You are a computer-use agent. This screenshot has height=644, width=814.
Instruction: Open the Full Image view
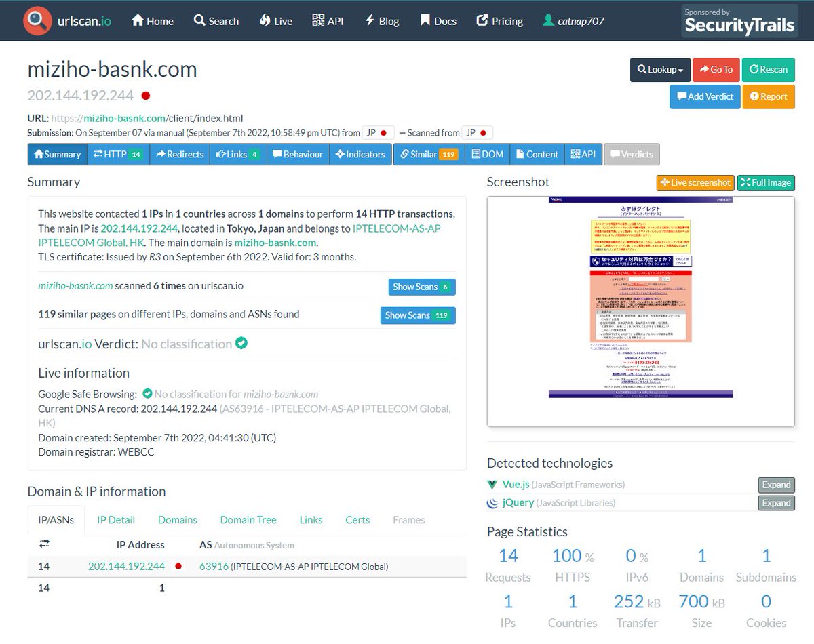pyautogui.click(x=766, y=182)
